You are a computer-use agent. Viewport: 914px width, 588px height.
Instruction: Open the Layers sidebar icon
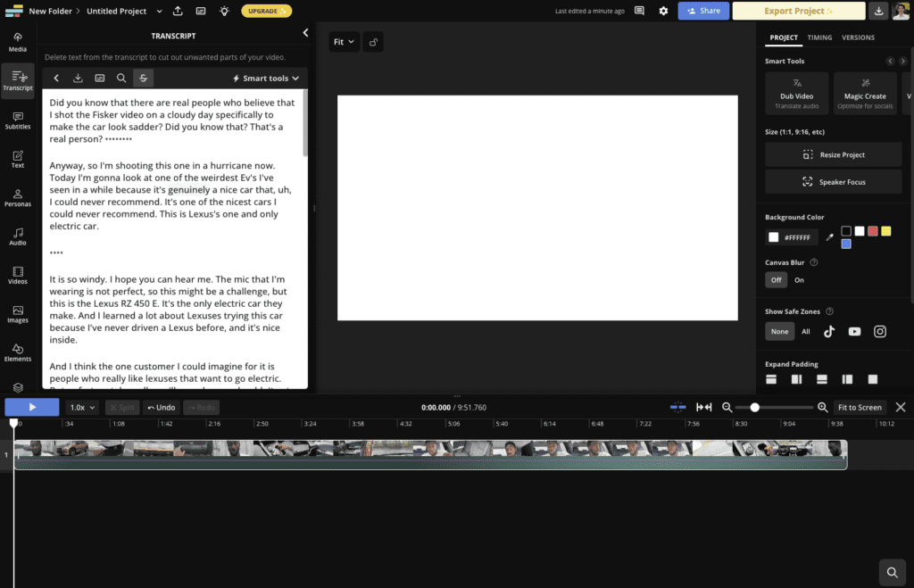pyautogui.click(x=18, y=387)
